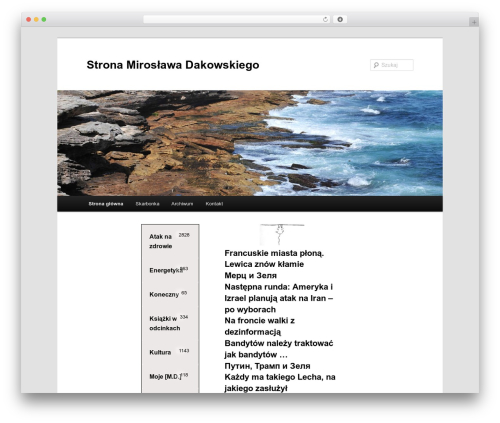The height and width of the screenshot is (423, 500).
Task: Click the 334 count beside Książki w odcinkach
Action: (x=184, y=317)
